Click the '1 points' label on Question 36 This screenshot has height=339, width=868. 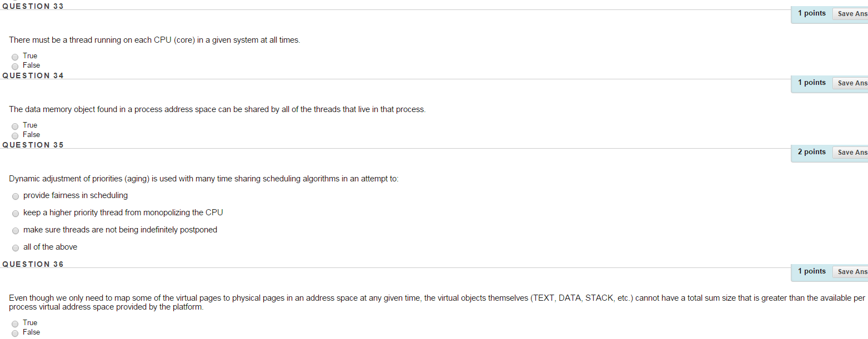click(811, 271)
